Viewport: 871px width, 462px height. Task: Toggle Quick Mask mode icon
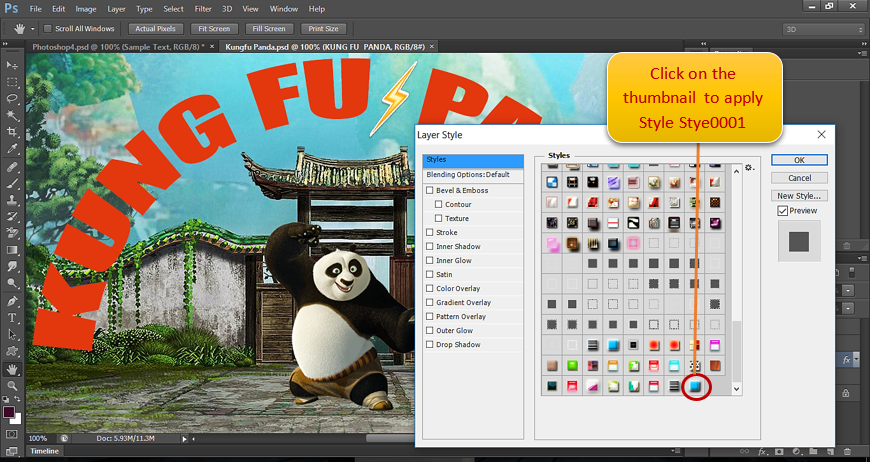(12, 434)
